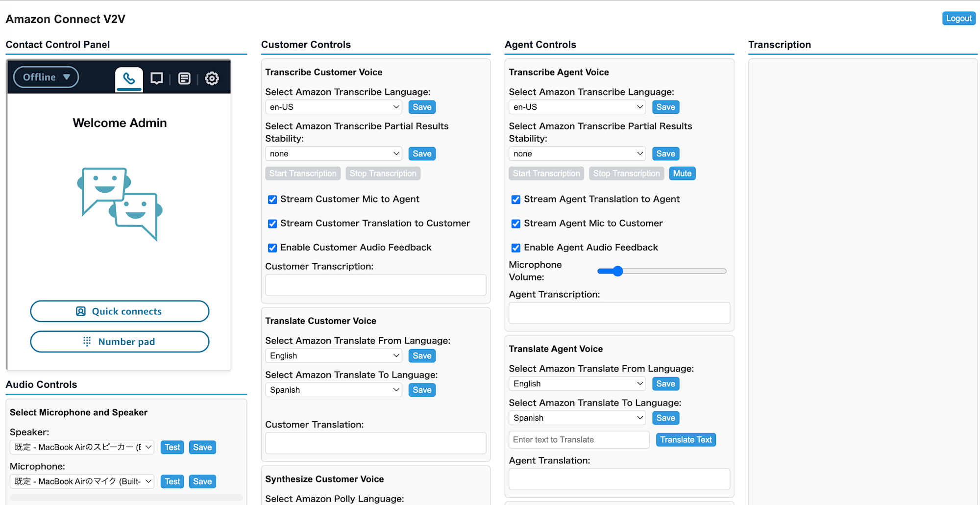
Task: Click the Enter text to Translate field
Action: pyautogui.click(x=579, y=440)
